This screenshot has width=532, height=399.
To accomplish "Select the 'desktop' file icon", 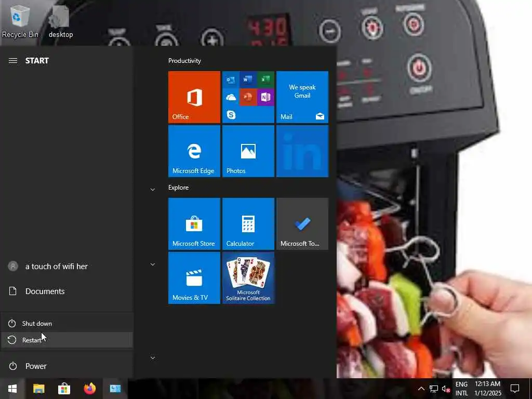I will point(61,21).
